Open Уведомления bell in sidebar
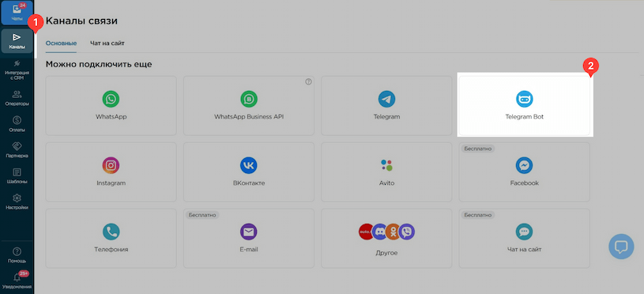The height and width of the screenshot is (294, 644). 17,281
